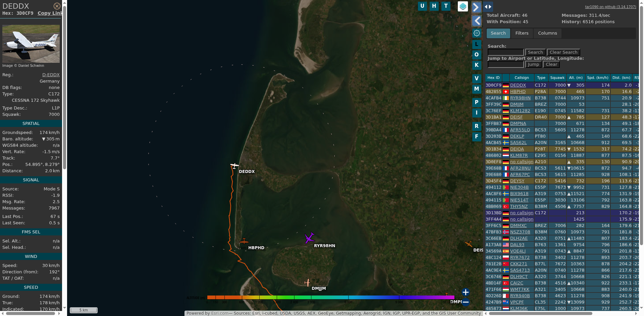This screenshot has height=316, width=644.
Task: Switch to the Search tab
Action: click(498, 33)
